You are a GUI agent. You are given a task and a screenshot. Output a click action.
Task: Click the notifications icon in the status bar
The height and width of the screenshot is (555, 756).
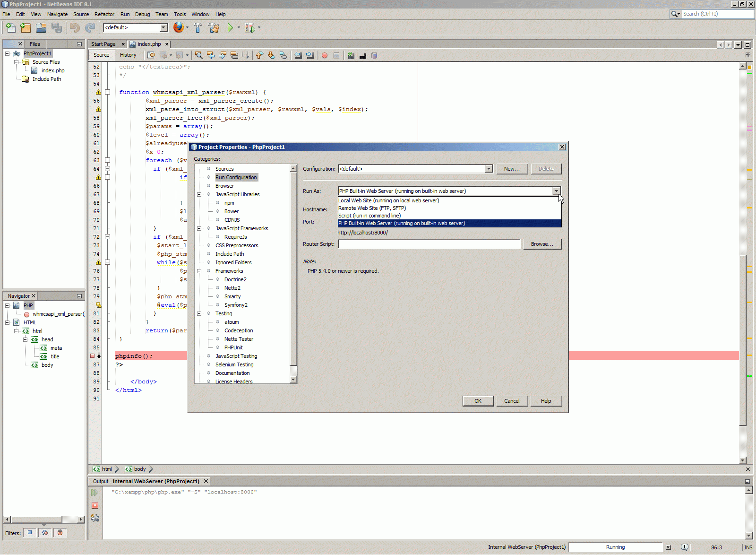click(x=685, y=547)
